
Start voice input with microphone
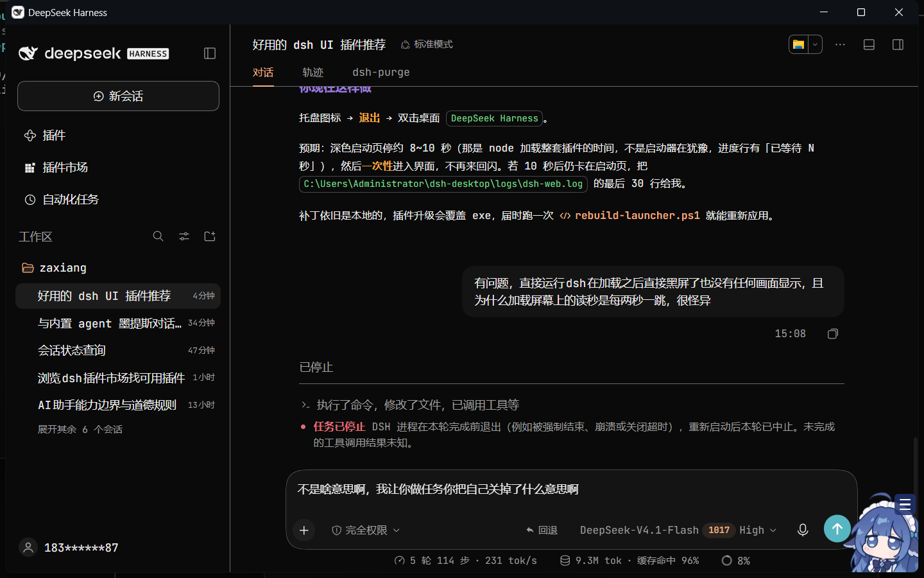pos(803,530)
